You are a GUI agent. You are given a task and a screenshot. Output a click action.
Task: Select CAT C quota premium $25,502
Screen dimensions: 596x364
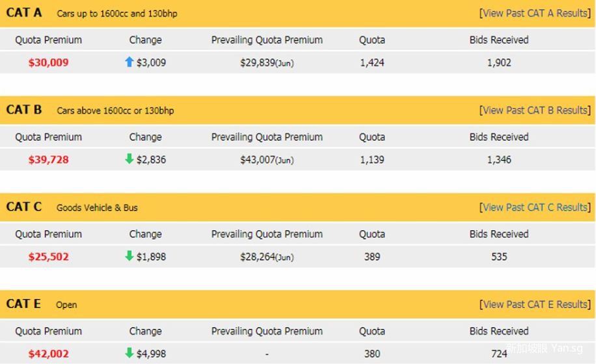(x=48, y=257)
